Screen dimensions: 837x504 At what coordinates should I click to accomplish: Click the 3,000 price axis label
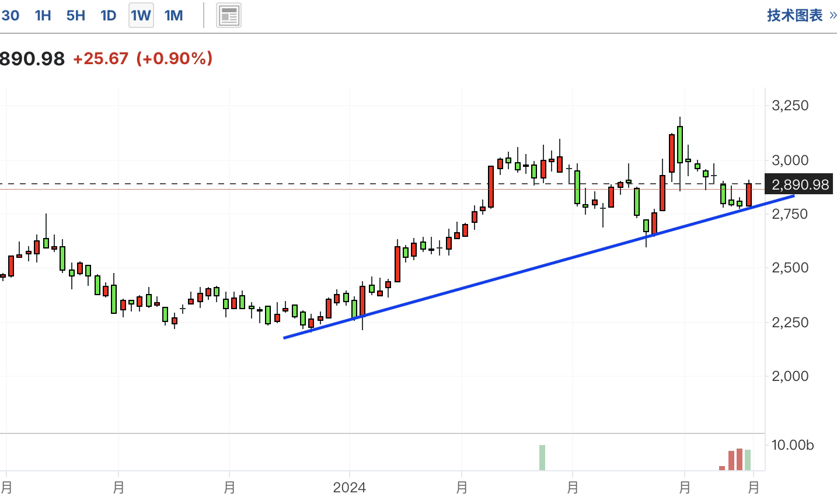[790, 160]
